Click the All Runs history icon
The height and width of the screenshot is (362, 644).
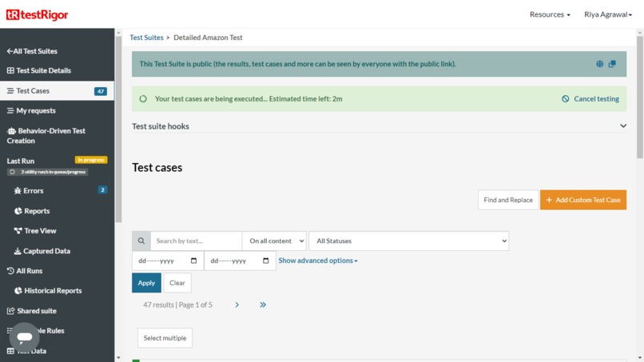coord(10,271)
